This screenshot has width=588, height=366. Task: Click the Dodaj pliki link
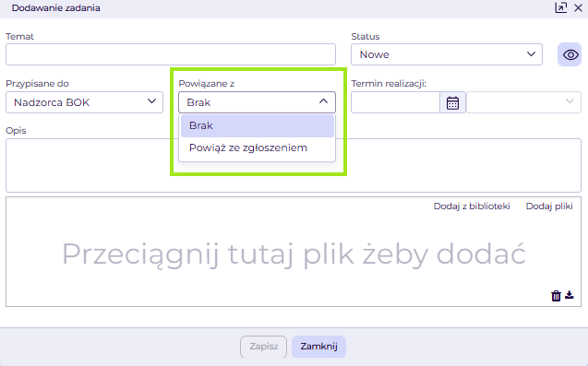549,207
